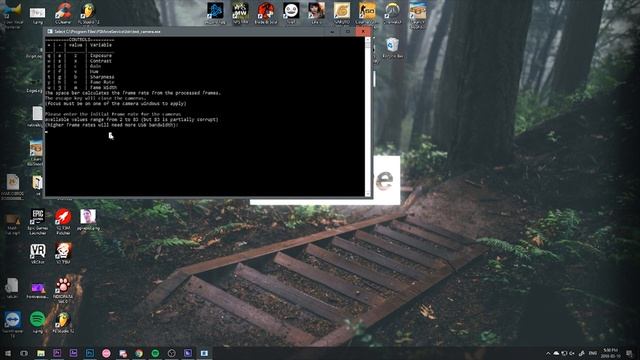Click the 'Sharpness' row in the console
The height and width of the screenshot is (360, 640).
pyautogui.click(x=80, y=77)
